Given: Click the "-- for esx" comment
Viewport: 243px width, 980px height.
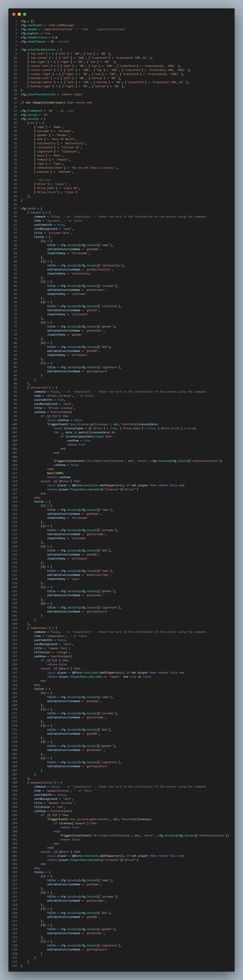Looking at the screenshot, I should pyautogui.click(x=42, y=180).
